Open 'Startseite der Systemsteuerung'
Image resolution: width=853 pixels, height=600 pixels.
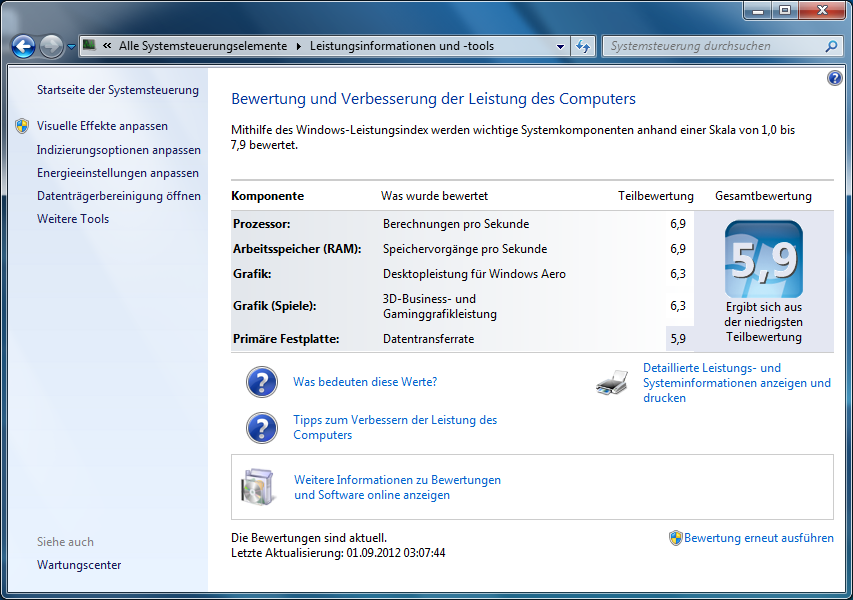[x=118, y=90]
